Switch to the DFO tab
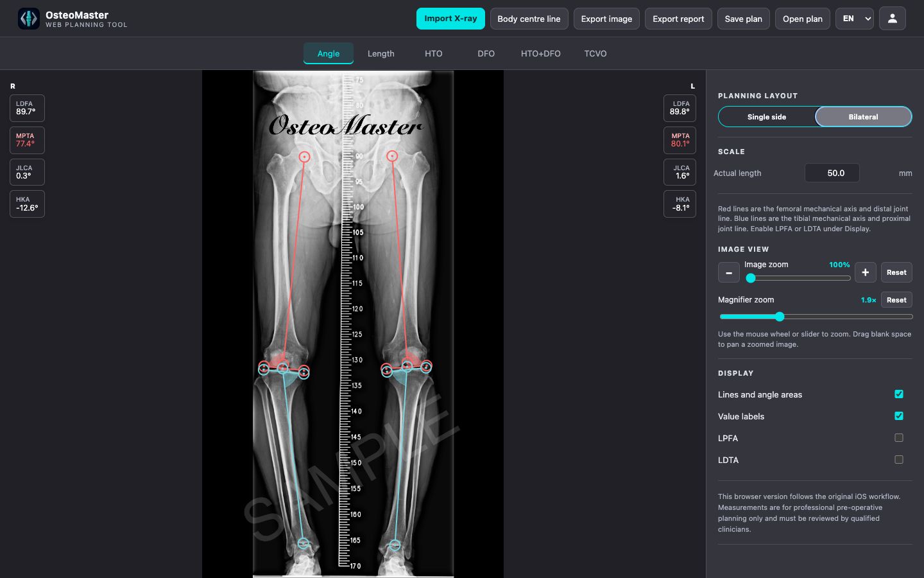The width and height of the screenshot is (924, 578). pos(486,53)
